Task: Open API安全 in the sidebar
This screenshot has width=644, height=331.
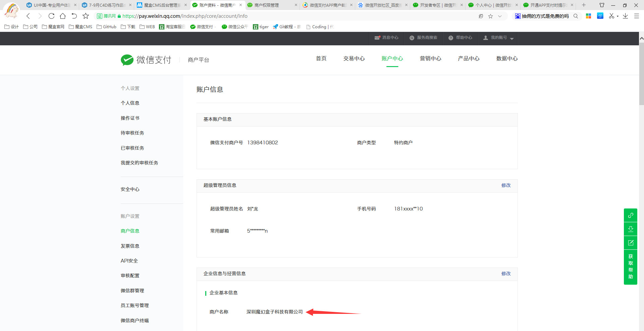Action: click(129, 261)
